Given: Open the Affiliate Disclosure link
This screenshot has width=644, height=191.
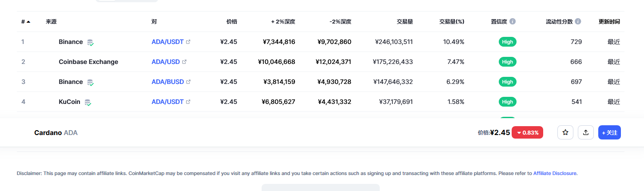Looking at the screenshot, I should tap(555, 173).
